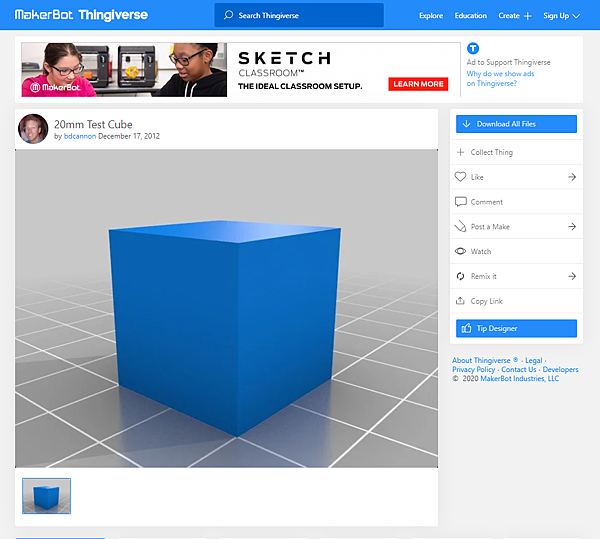The width and height of the screenshot is (600, 539).
Task: Click the download arrow icon
Action: point(466,124)
